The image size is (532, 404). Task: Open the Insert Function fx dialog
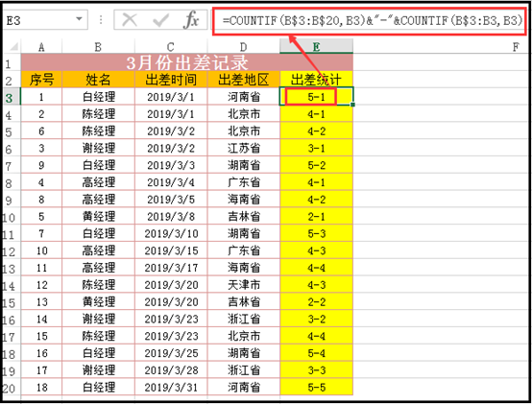click(x=191, y=19)
